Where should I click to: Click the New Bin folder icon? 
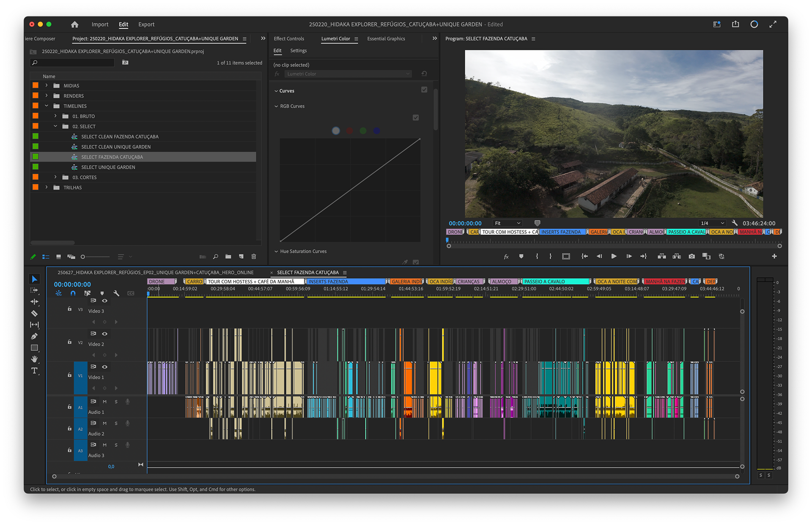pos(228,257)
